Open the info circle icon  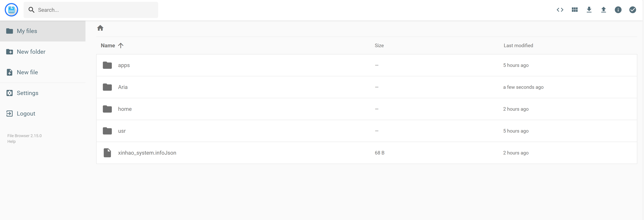[x=618, y=10]
